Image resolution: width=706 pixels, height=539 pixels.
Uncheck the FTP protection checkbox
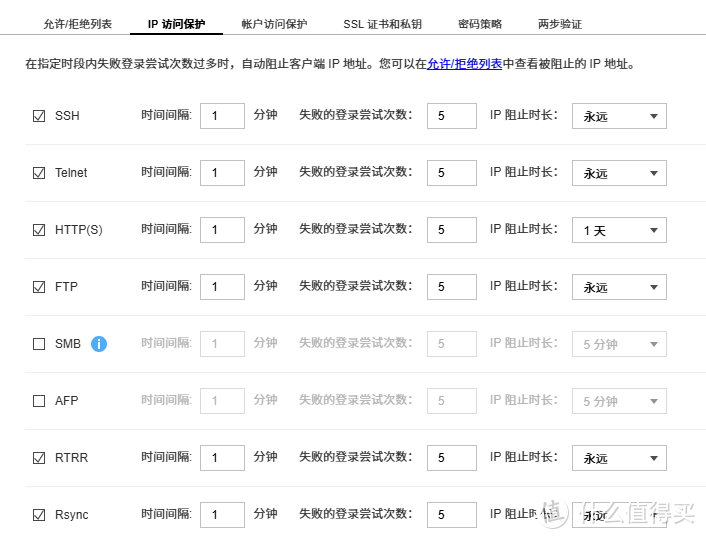point(39,287)
